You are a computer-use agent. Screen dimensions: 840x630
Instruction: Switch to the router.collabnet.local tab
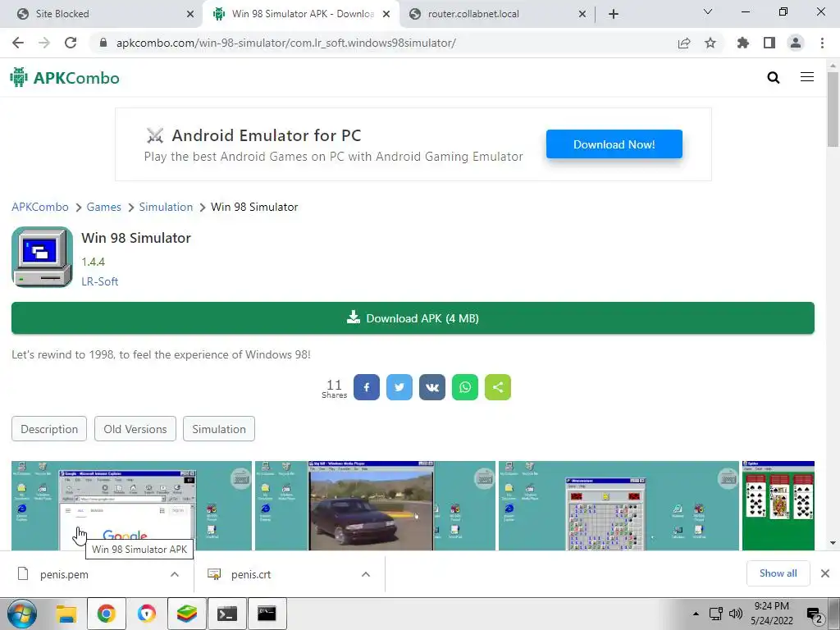(x=495, y=14)
